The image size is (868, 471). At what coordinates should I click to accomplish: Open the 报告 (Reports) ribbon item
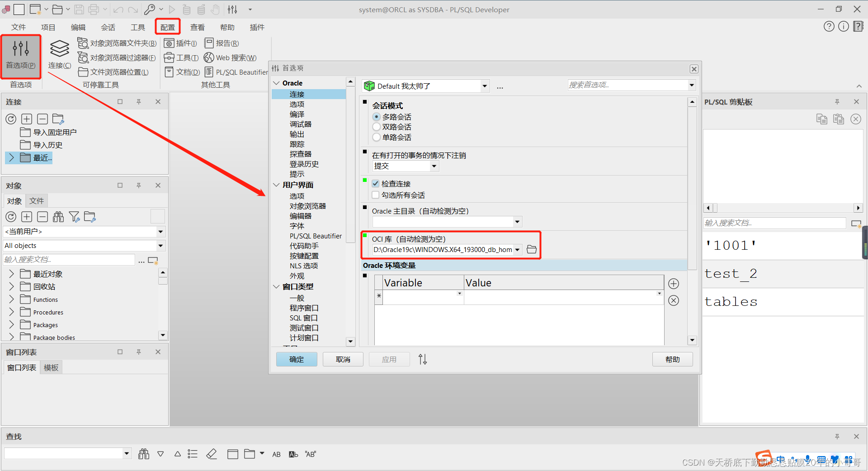pos(222,43)
